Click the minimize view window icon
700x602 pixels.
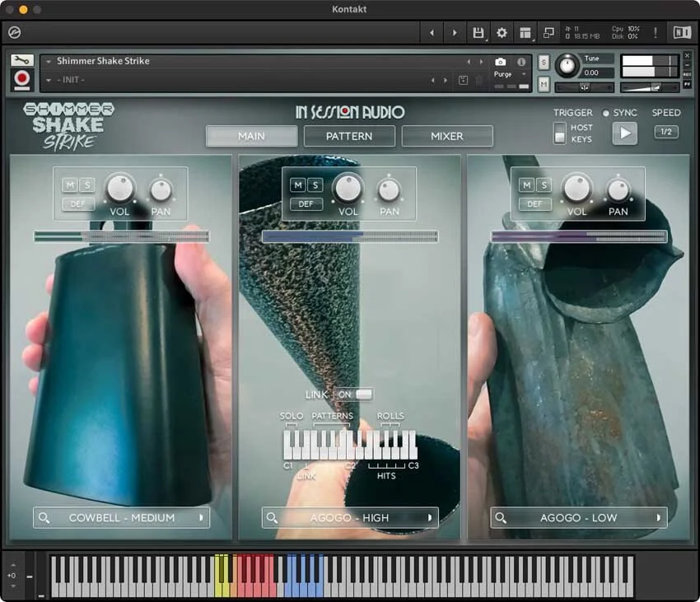click(548, 33)
